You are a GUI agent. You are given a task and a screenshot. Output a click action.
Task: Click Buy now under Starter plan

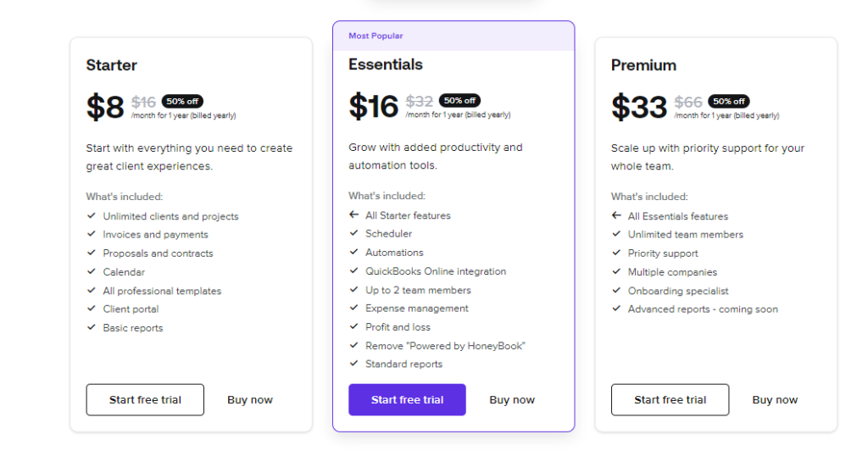pyautogui.click(x=250, y=399)
